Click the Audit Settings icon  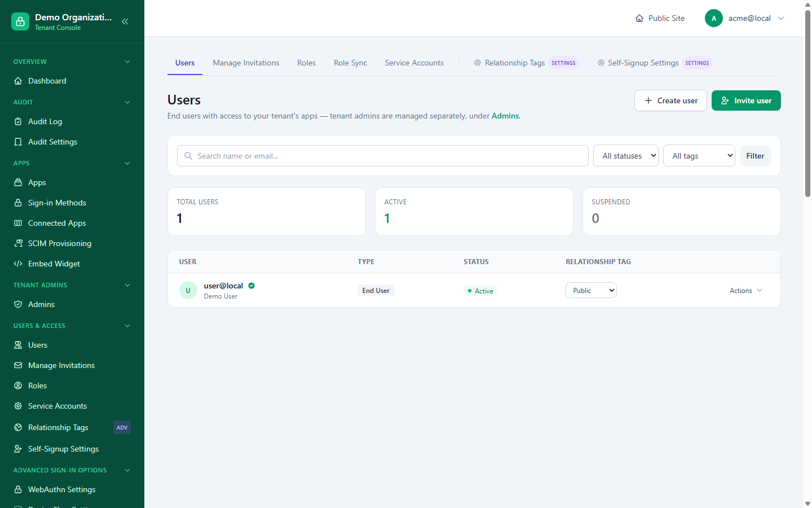(x=18, y=142)
